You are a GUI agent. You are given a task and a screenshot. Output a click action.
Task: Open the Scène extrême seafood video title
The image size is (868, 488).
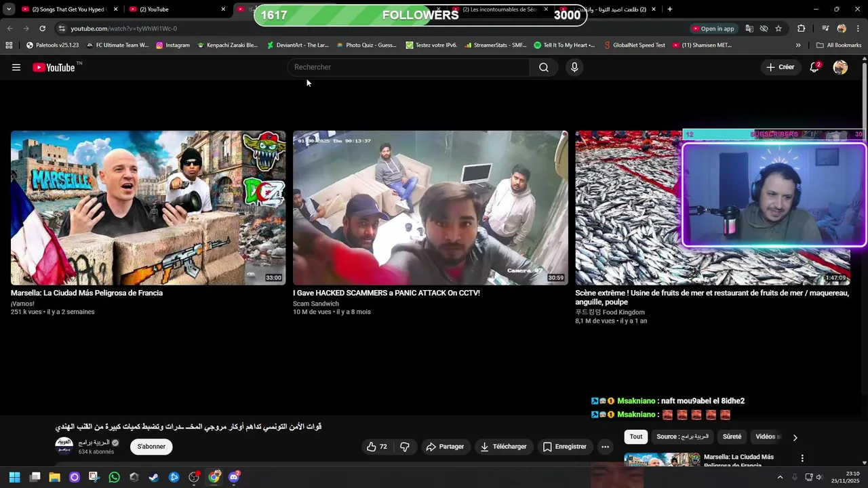click(x=712, y=298)
